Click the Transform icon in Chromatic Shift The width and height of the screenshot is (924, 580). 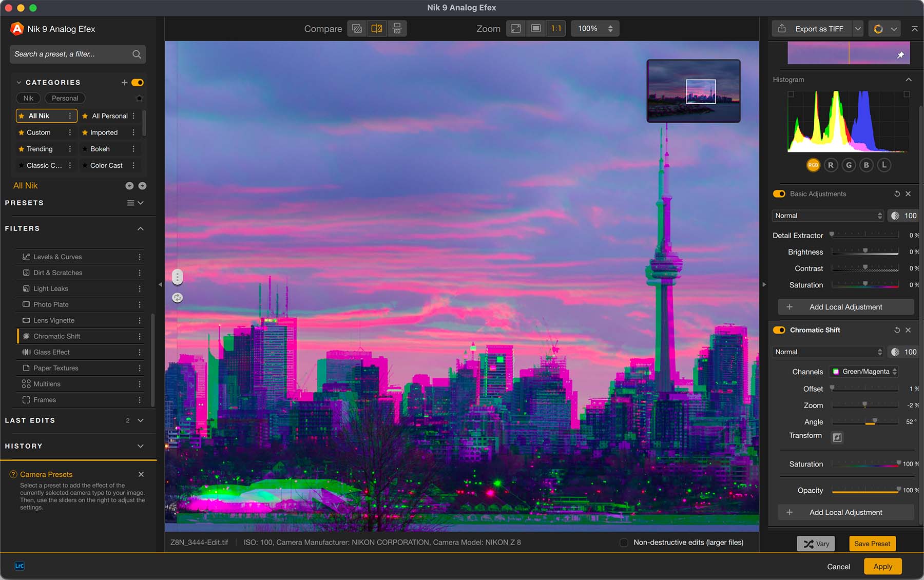837,437
